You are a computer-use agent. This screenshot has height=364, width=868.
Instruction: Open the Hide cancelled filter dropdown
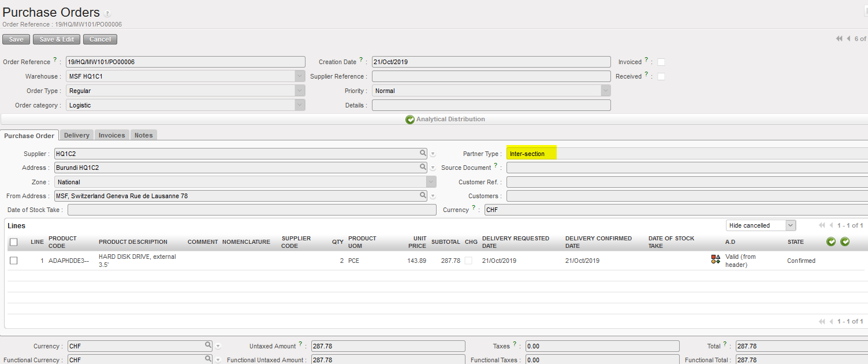[761, 225]
